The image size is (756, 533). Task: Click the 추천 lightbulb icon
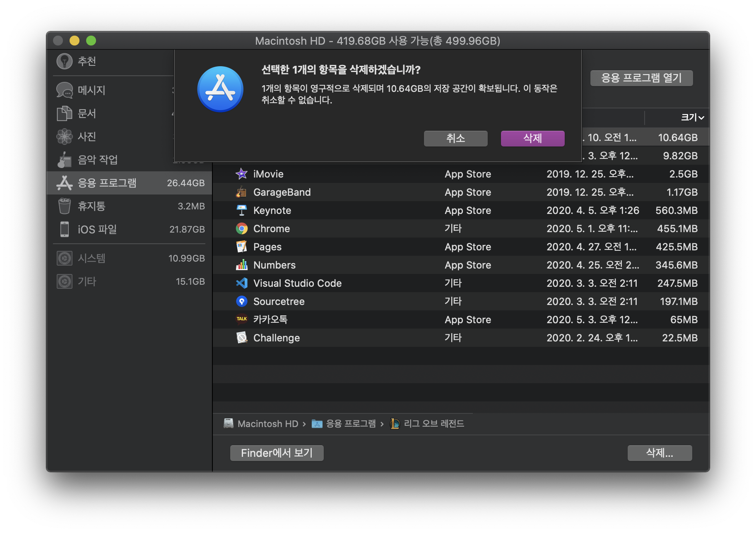(x=65, y=61)
